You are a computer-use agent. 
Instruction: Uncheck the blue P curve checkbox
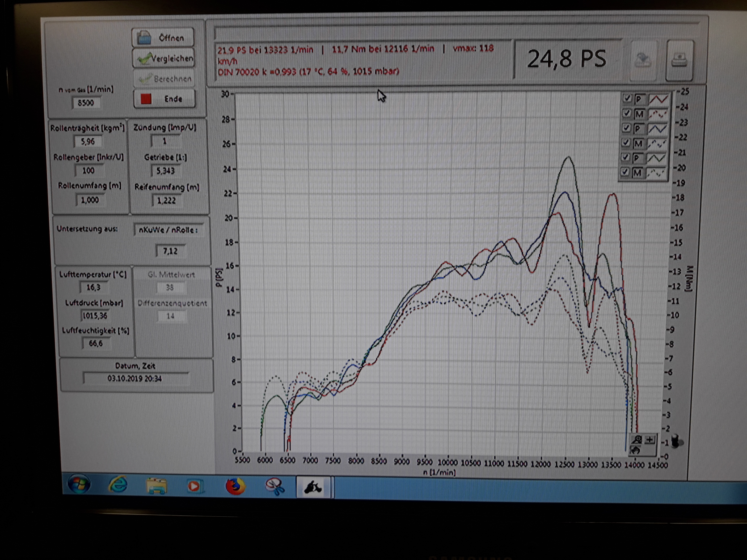(x=626, y=128)
